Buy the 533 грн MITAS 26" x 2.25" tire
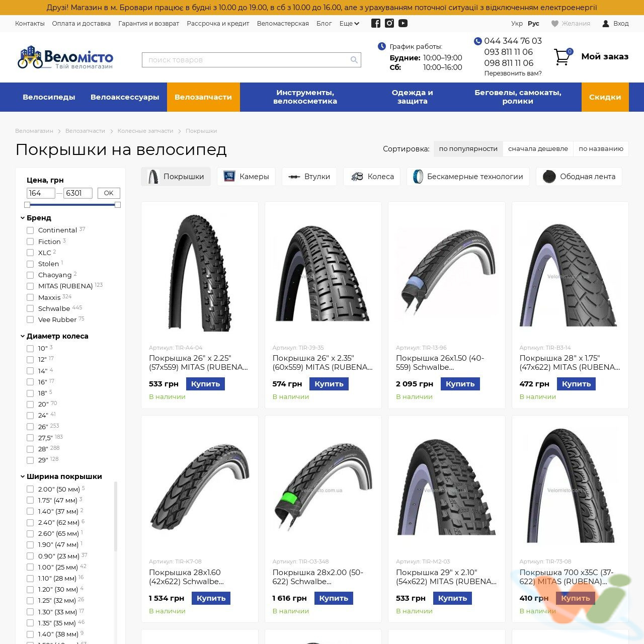Screen dimensions: 644x644 [205, 384]
